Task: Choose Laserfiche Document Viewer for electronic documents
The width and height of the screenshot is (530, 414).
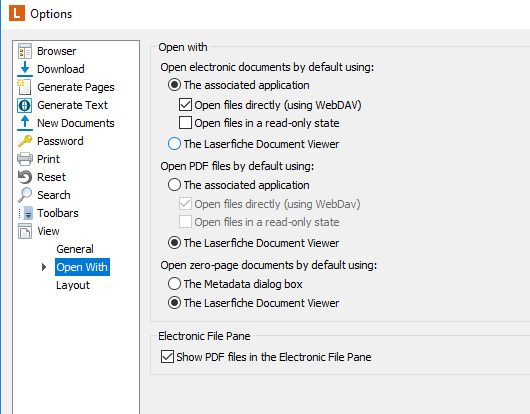Action: 174,144
